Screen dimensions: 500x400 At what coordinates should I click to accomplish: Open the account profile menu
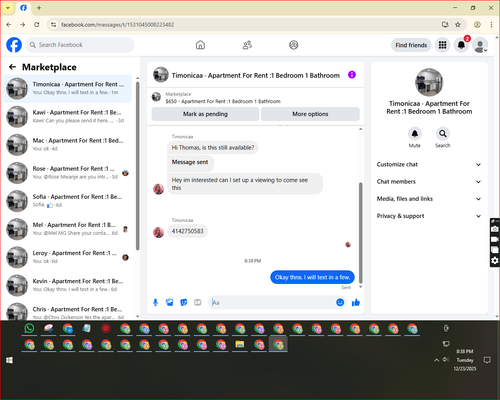(480, 46)
